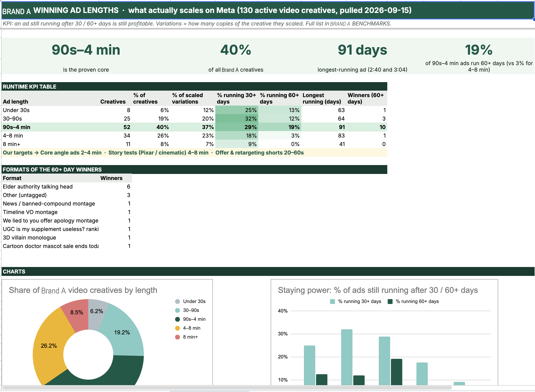
Task: Click the '% running 60+ days' table header
Action: [279, 98]
